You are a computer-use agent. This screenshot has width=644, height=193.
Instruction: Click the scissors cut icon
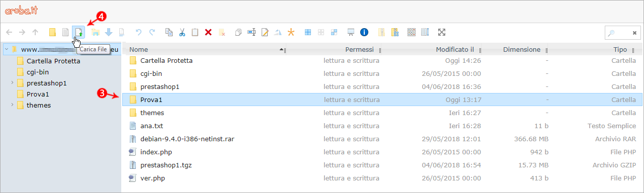pyautogui.click(x=182, y=32)
